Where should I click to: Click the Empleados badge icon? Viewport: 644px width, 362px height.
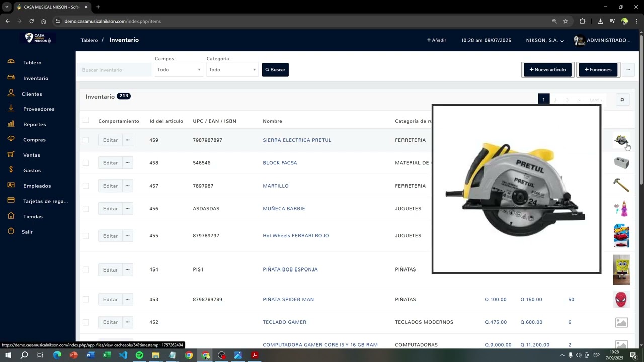11,185
